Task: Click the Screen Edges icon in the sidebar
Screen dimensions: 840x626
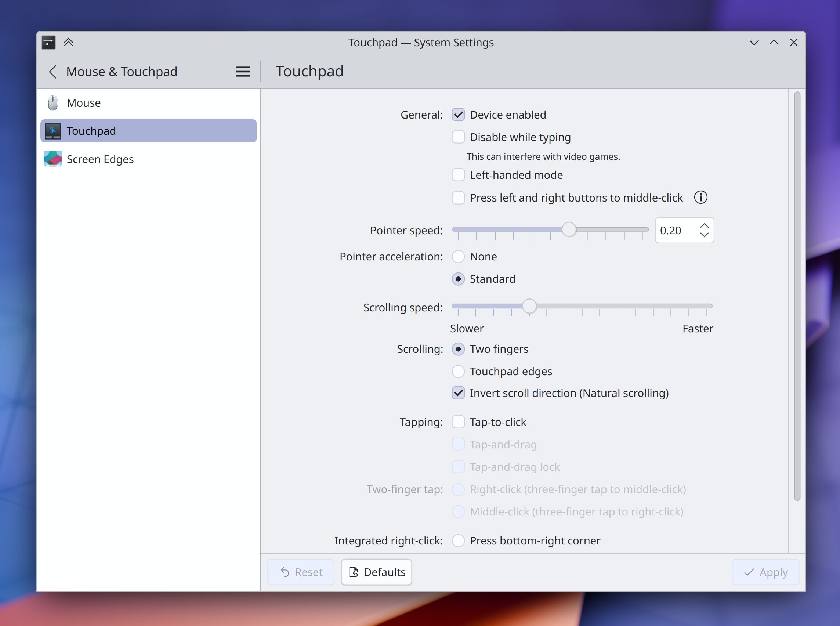Action: click(x=53, y=159)
